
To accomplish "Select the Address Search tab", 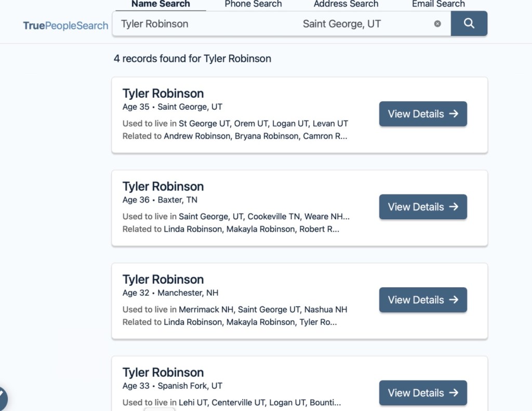I will (345, 4).
